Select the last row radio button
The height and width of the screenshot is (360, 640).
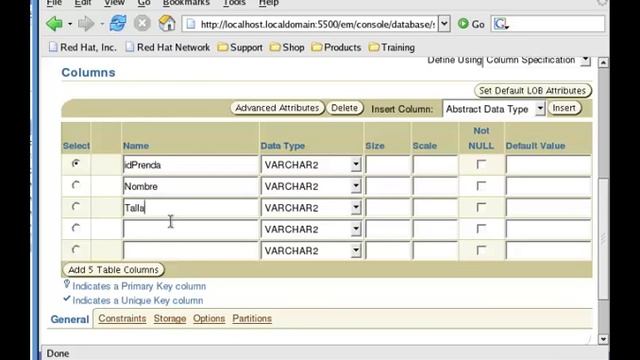click(76, 249)
